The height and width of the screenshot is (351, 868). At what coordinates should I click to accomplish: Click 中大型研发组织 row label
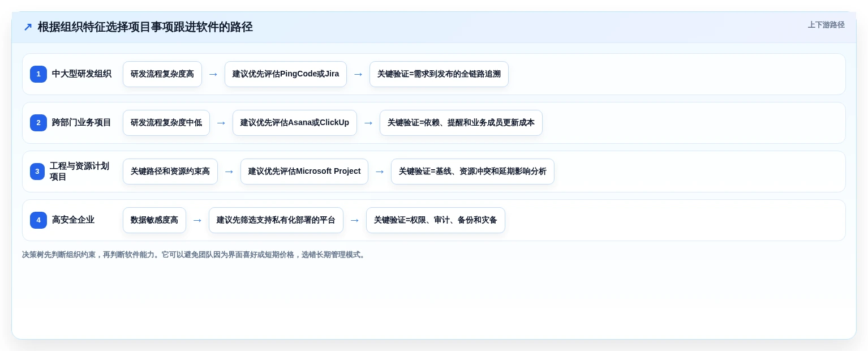tap(81, 74)
